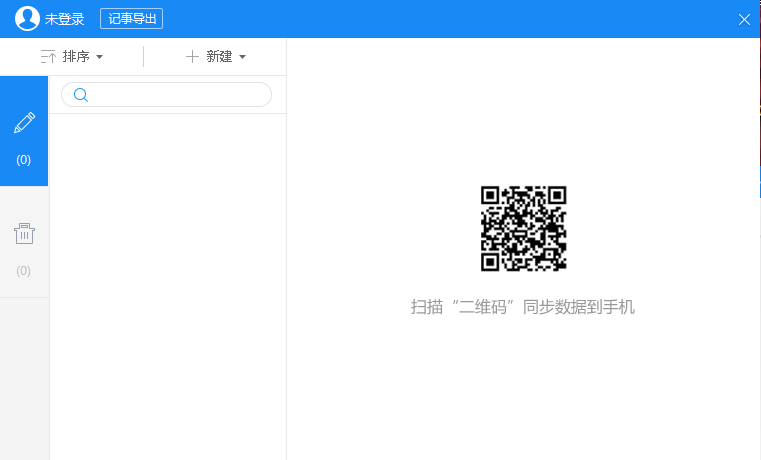761x460 pixels.
Task: Open the 新建 new note dropdown
Action: pos(216,57)
